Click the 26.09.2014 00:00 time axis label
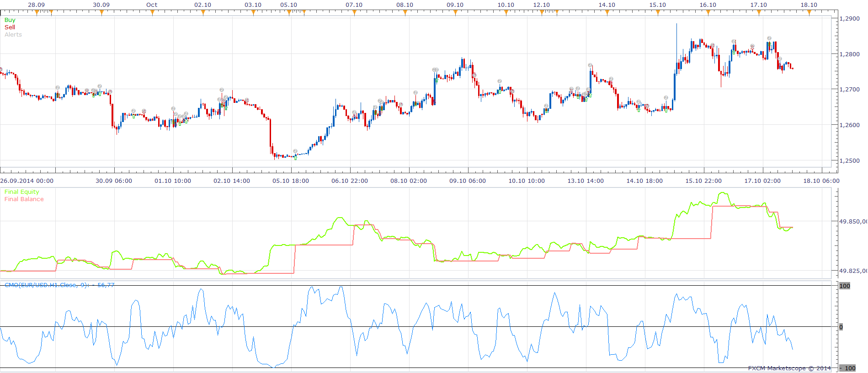This screenshot has height=373, width=868. pos(27,181)
